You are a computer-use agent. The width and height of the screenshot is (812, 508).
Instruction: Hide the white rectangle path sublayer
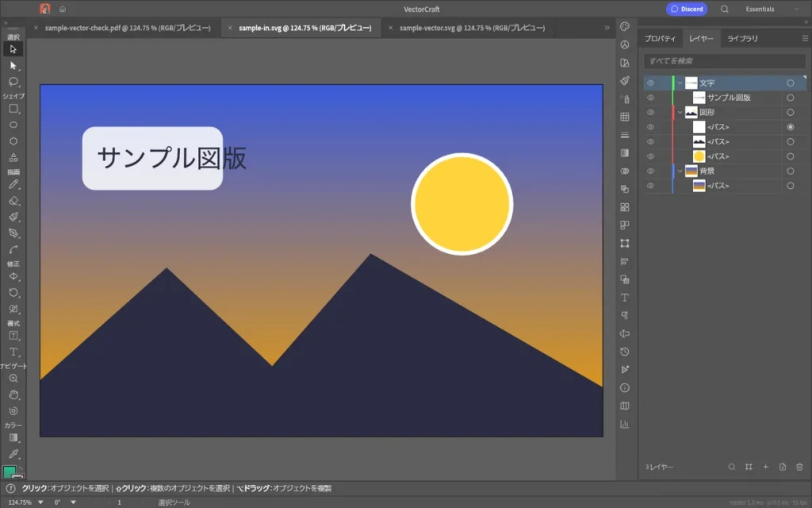pyautogui.click(x=650, y=127)
